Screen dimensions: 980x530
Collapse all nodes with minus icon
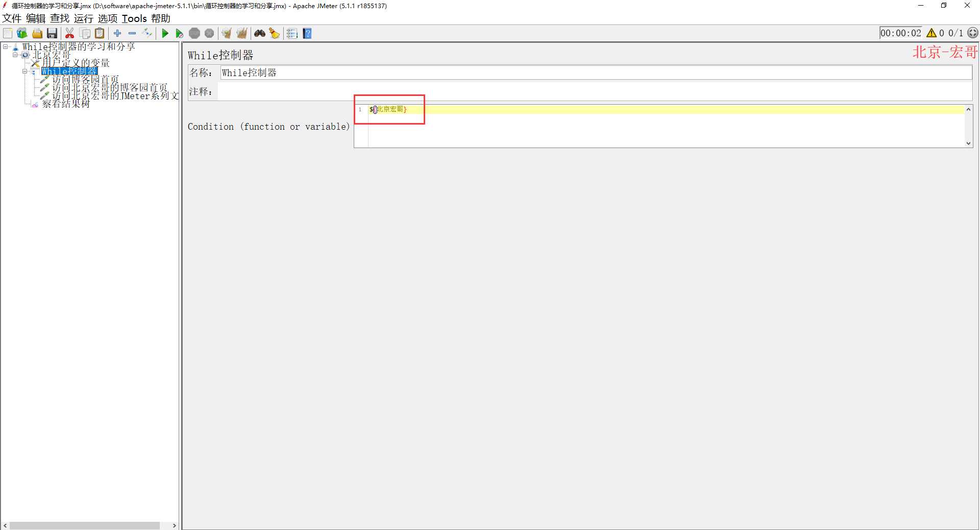click(x=132, y=33)
